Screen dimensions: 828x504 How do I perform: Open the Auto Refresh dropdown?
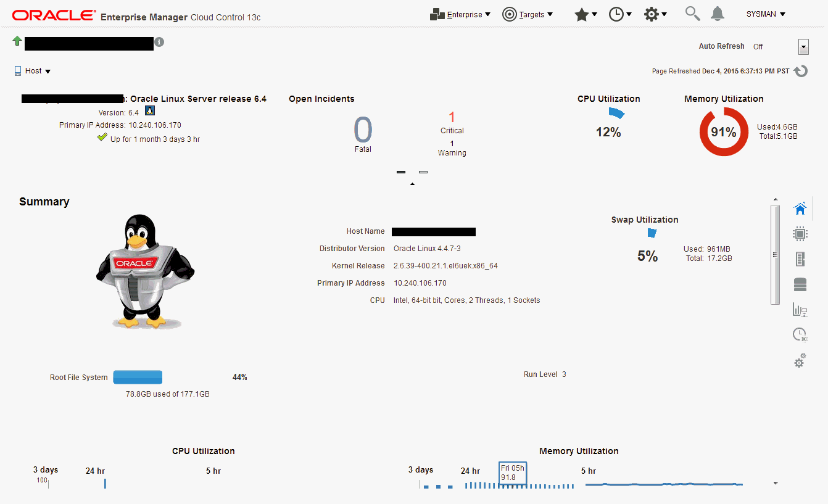(803, 47)
